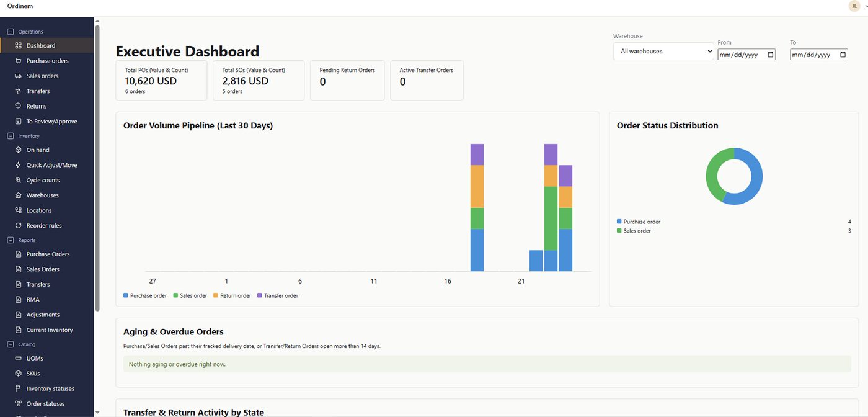Click the On hand box icon
868x417 pixels.
pos(19,150)
